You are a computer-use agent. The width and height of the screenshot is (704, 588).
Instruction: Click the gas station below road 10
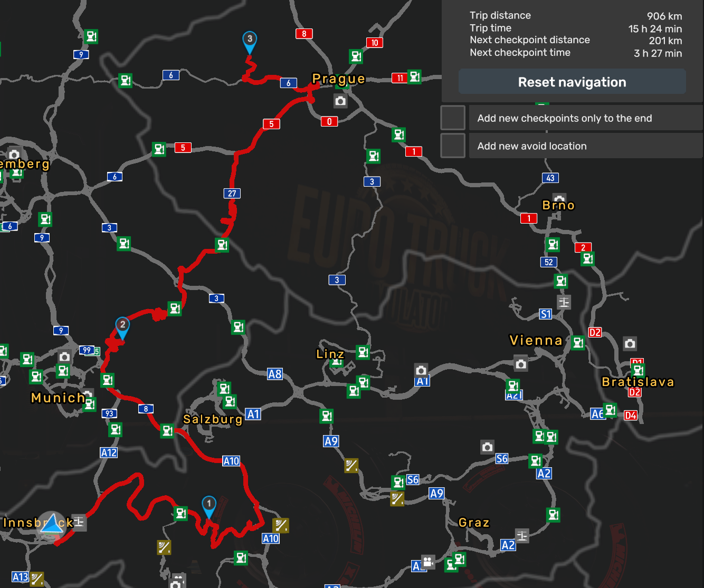(x=356, y=56)
